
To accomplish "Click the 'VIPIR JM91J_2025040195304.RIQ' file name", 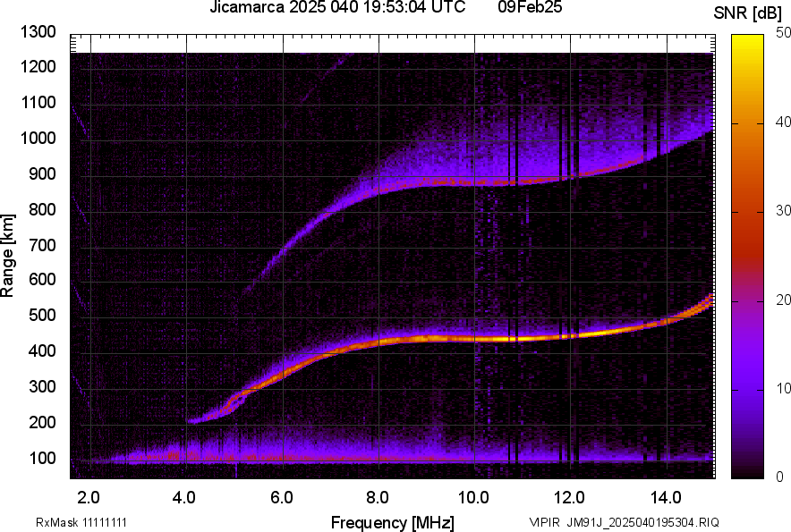I will tap(624, 522).
